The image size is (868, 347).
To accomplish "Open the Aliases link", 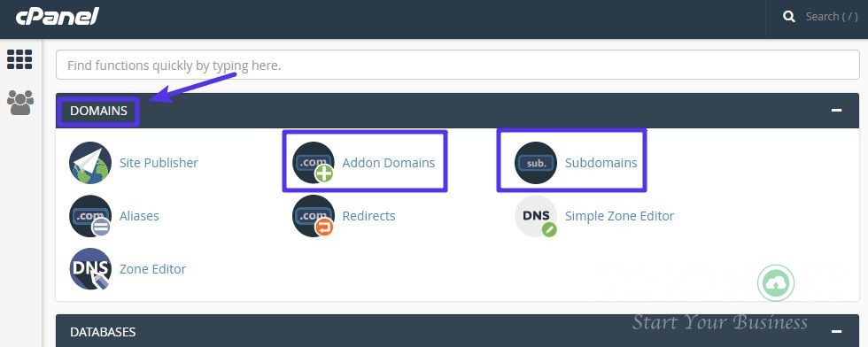I will (140, 216).
